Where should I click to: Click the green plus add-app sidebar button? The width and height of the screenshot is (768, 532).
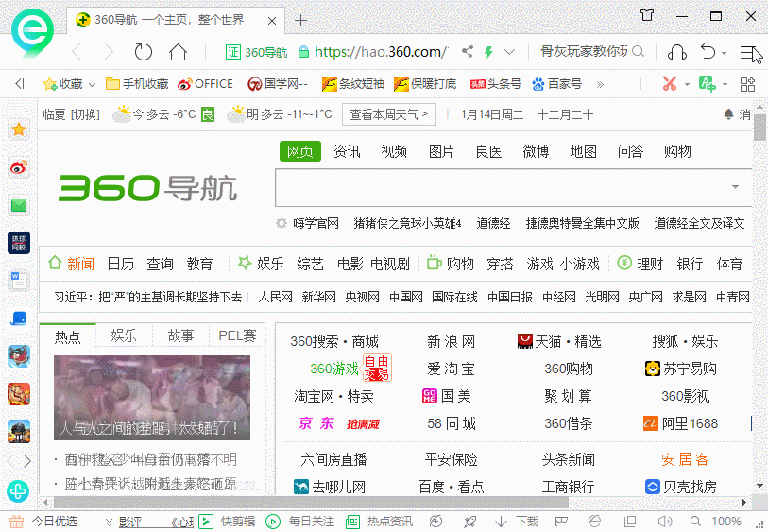pyautogui.click(x=18, y=490)
